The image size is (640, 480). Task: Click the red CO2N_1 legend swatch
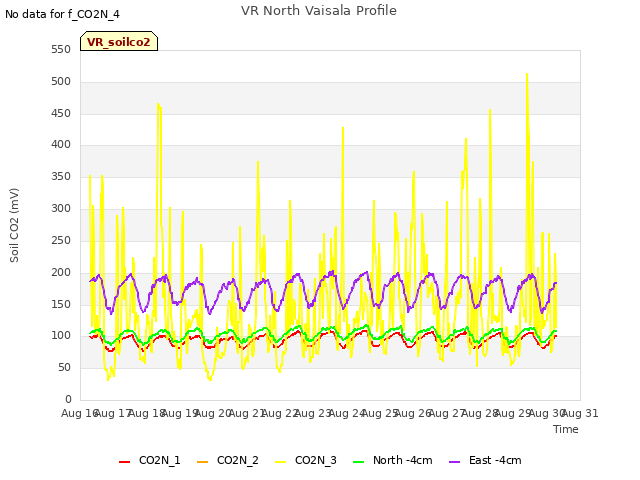124,462
